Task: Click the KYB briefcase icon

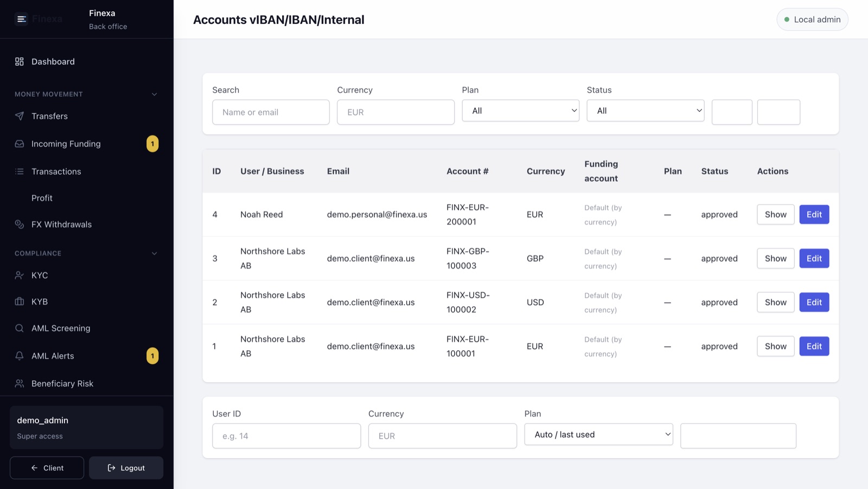Action: coord(20,302)
